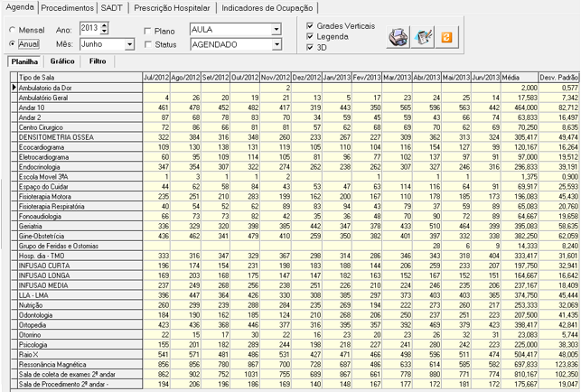Uncheck the Legenda checkbox
581x392 pixels.
click(x=310, y=36)
